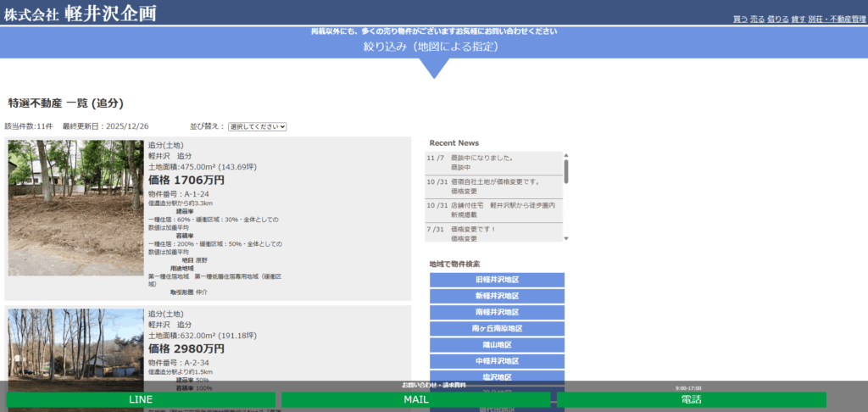
Task: Open the 並び替え sort dropdown
Action: click(x=258, y=126)
